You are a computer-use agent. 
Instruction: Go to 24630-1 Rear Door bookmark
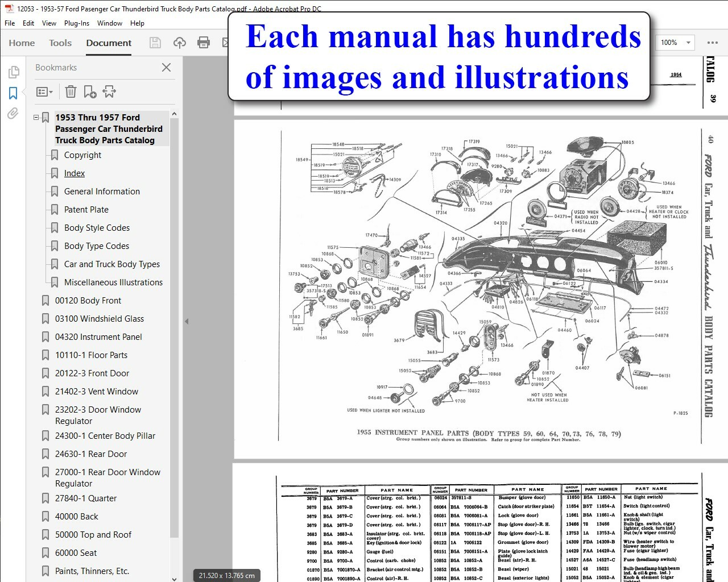[91, 454]
